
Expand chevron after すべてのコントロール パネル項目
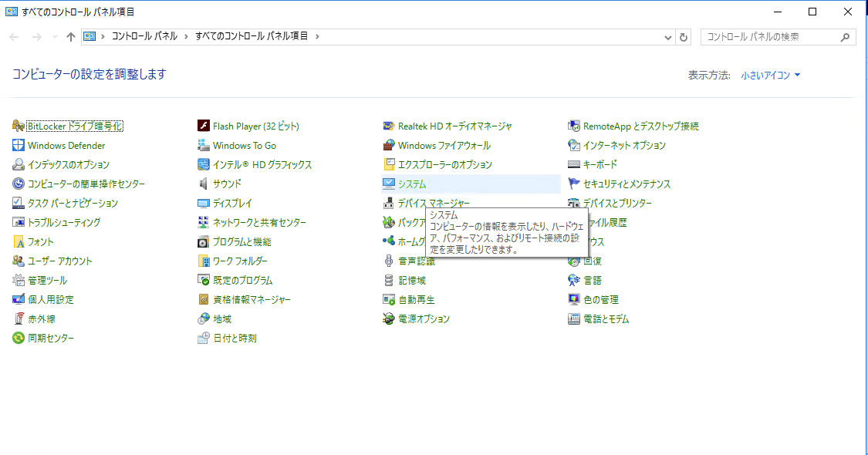click(x=317, y=36)
